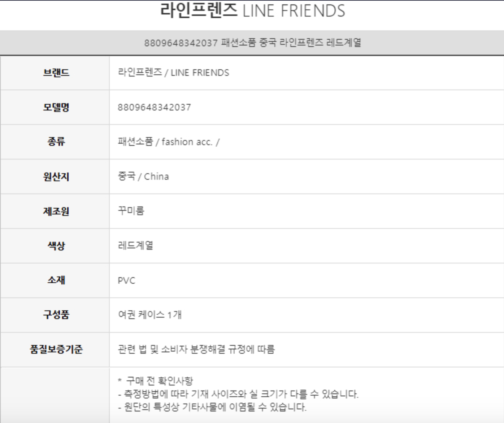Screen dimensions: 504x423
Task: Select the 색상 row label
Action: (56, 246)
